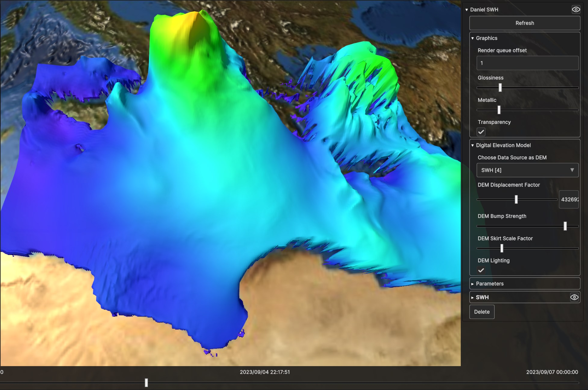Collapse the Digital Elevation Model section
The width and height of the screenshot is (588, 390).
pyautogui.click(x=473, y=145)
